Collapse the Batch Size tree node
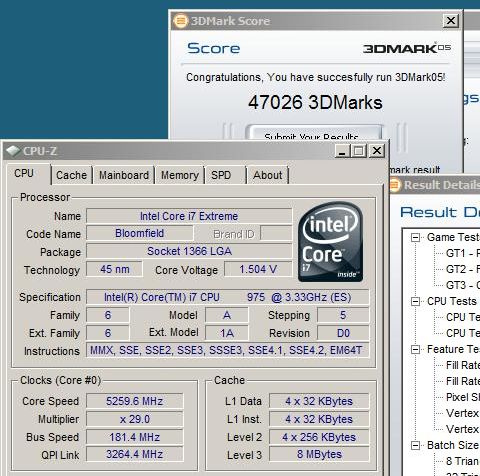The height and width of the screenshot is (476, 480). click(x=415, y=446)
